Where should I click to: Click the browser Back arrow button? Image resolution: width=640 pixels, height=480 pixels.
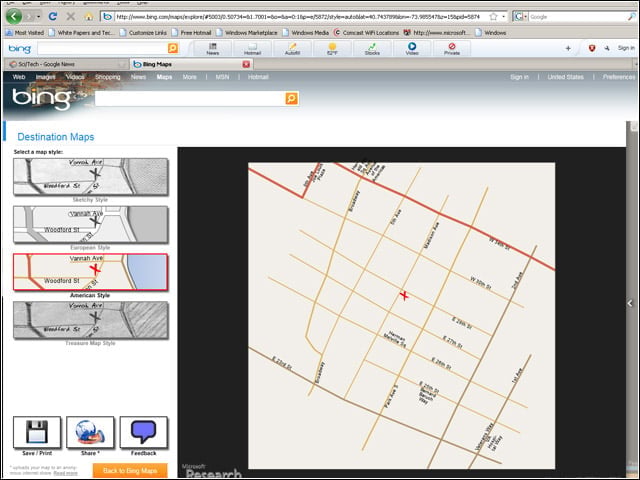point(13,16)
